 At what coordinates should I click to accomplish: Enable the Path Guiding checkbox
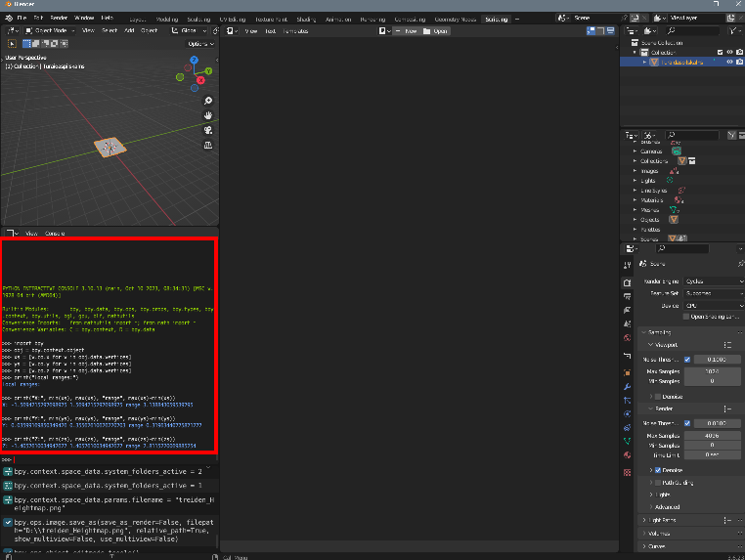656,483
